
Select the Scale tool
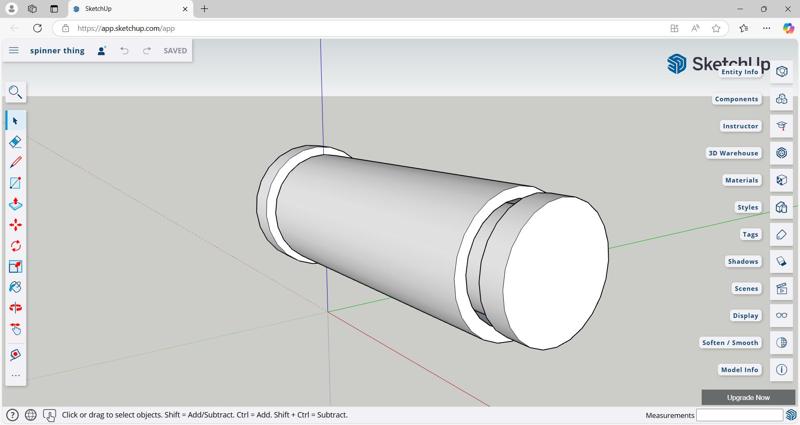pos(15,266)
